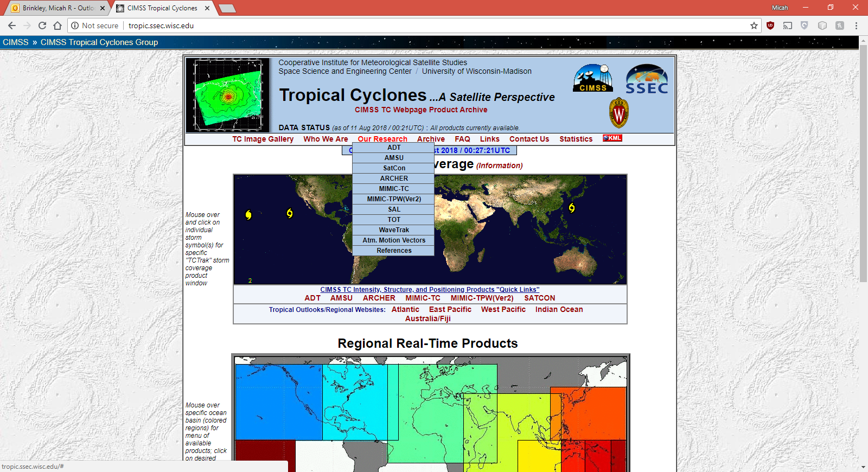Image resolution: width=868 pixels, height=472 pixels.
Task: Open CIMSS TC Webpage Product Archive
Action: 421,110
